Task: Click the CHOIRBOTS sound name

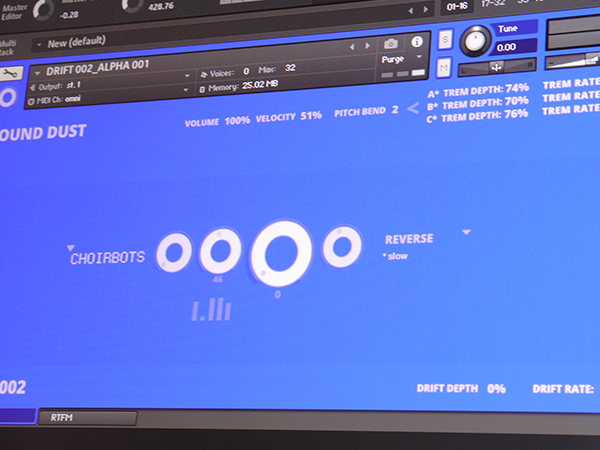Action: pos(108,258)
